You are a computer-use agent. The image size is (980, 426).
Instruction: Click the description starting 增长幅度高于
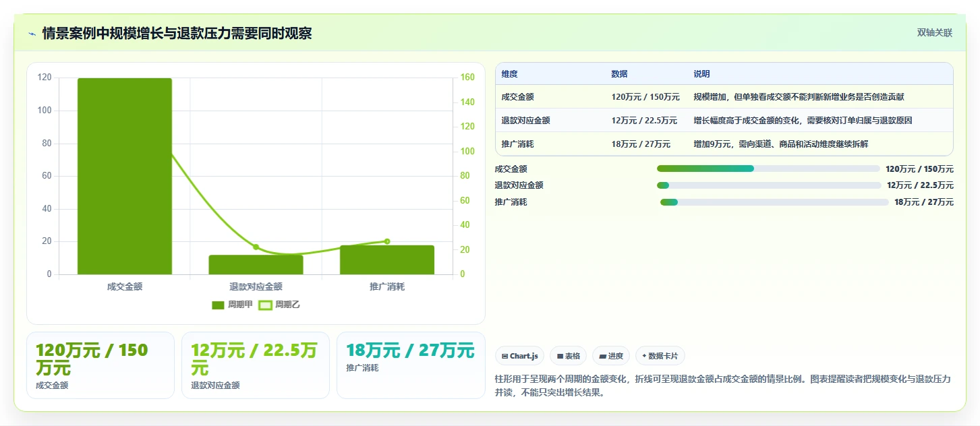[803, 121]
